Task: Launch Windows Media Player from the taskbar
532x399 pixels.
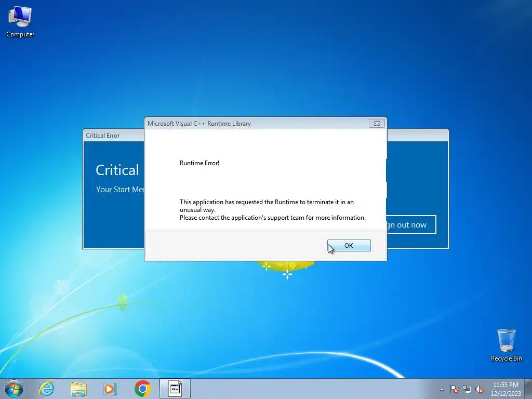Action: coord(110,389)
